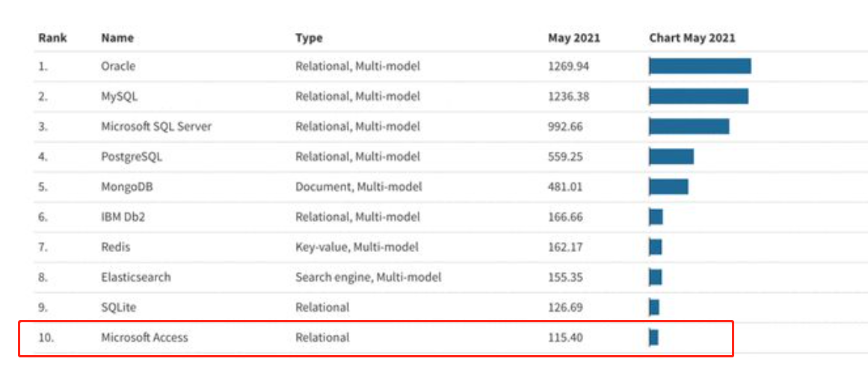The image size is (868, 385).
Task: Click the Document, Multi-model type for MongoDB
Action: [358, 187]
